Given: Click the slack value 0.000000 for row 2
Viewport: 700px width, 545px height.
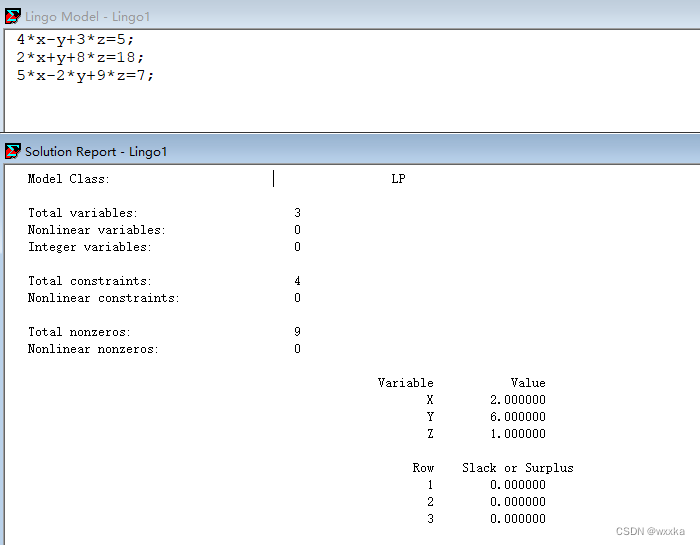Looking at the screenshot, I should (x=518, y=502).
